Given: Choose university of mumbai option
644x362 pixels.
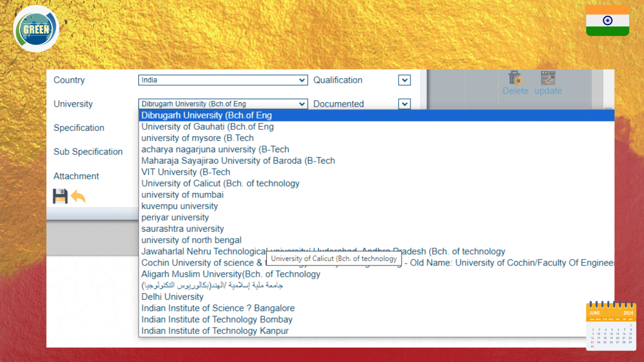Looking at the screenshot, I should (x=377, y=194).
